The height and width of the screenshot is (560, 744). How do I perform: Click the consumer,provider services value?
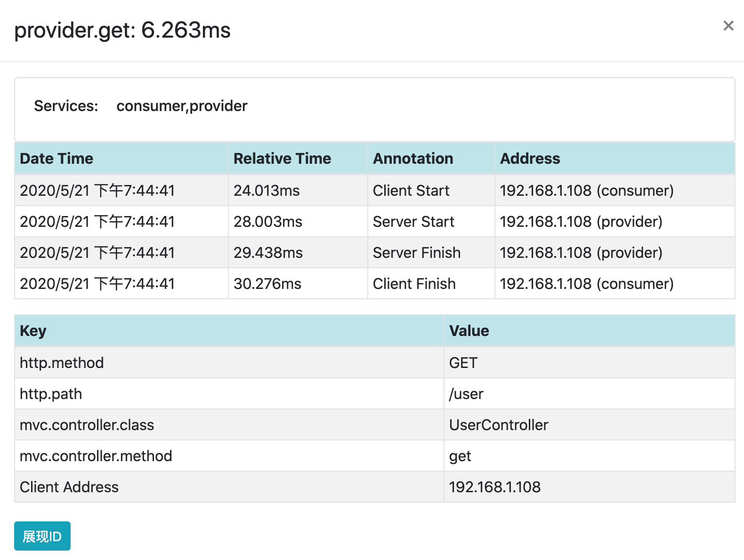click(x=182, y=106)
